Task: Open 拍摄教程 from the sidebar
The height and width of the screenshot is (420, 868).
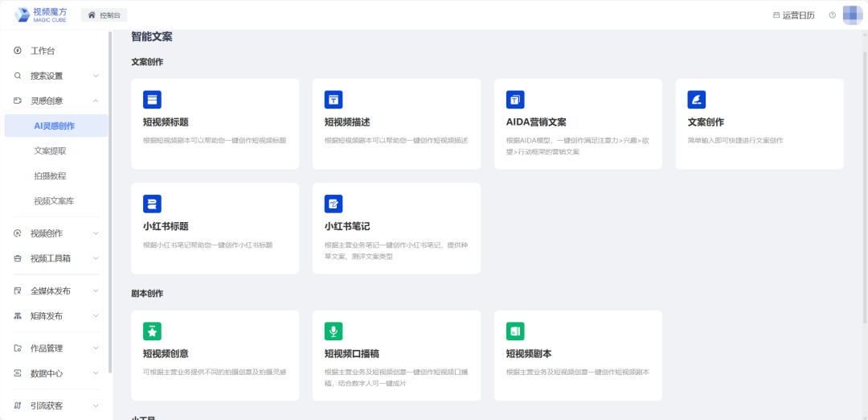Action: click(x=50, y=175)
